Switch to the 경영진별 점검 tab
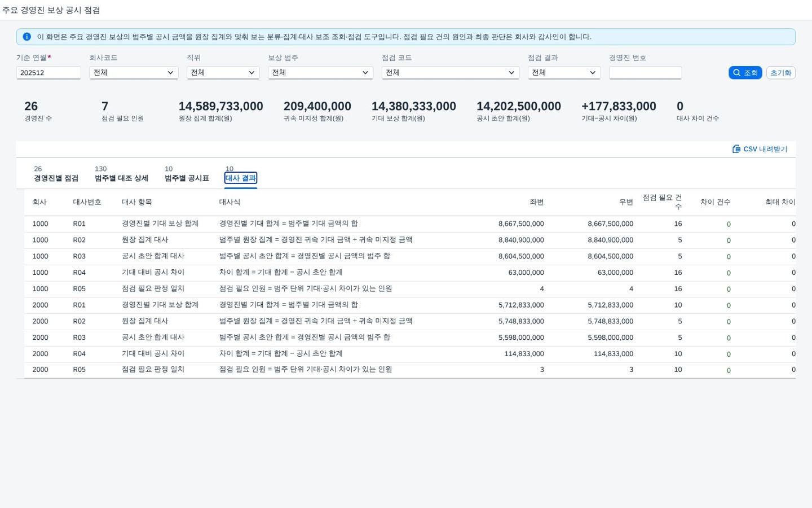812x508 pixels. click(56, 174)
